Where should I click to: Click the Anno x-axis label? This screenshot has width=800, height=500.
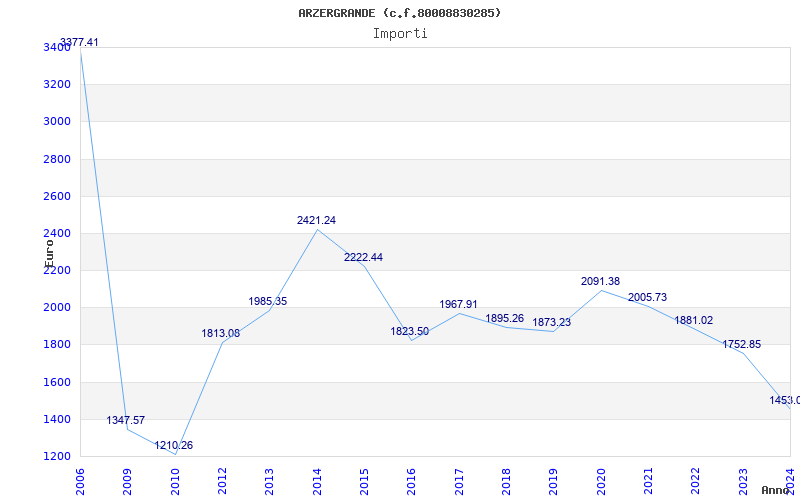click(776, 490)
